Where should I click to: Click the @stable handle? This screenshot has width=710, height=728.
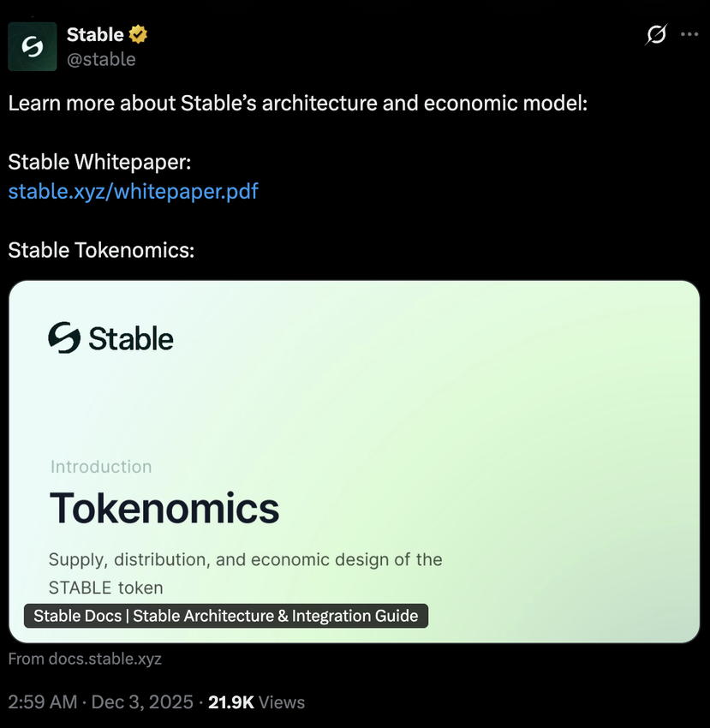(x=101, y=59)
